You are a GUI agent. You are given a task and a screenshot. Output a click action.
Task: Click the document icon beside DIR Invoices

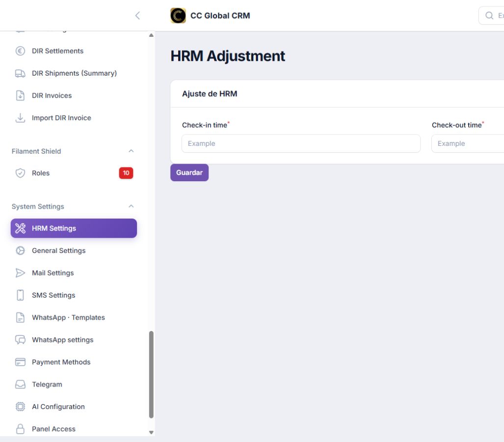(x=20, y=96)
